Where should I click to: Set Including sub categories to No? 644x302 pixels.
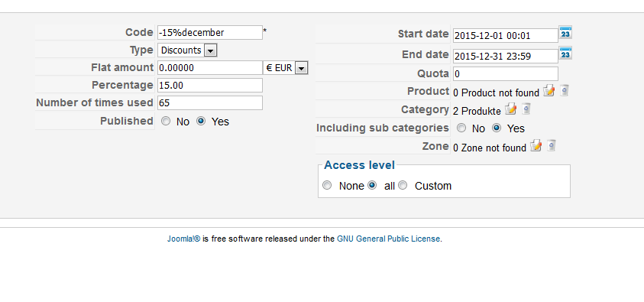pos(461,128)
